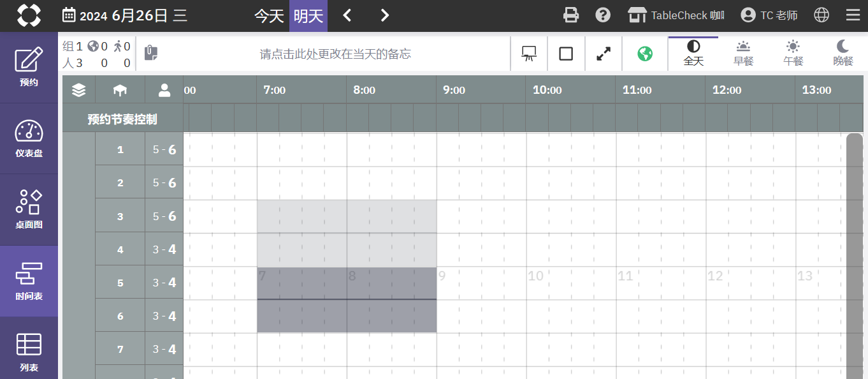Click the table header icon
Screen dimensions: 868x379
click(x=120, y=90)
